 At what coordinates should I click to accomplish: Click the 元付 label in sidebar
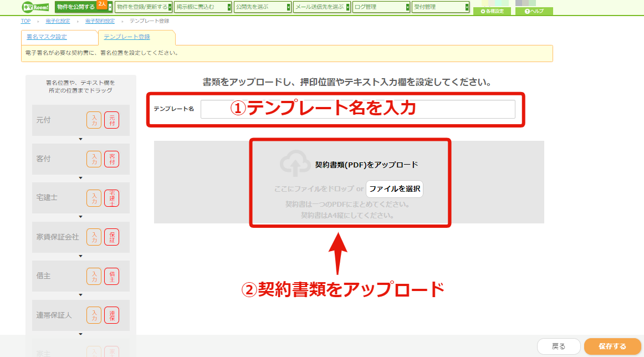pyautogui.click(x=44, y=120)
